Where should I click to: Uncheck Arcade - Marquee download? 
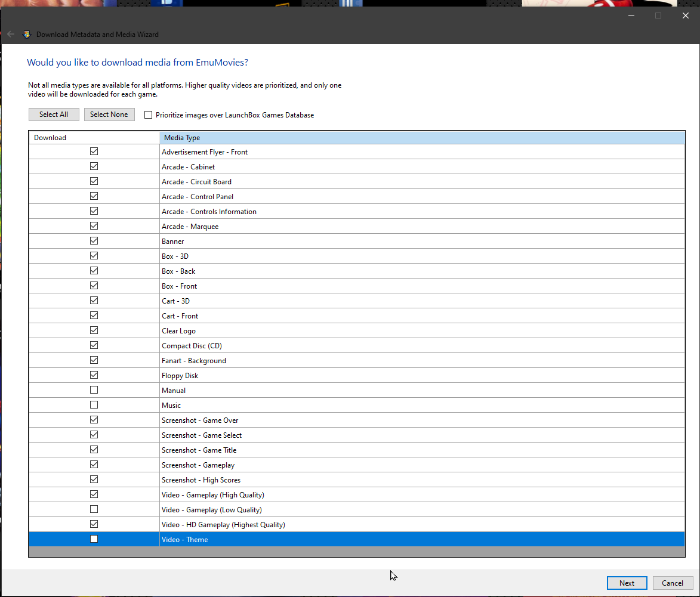[94, 226]
